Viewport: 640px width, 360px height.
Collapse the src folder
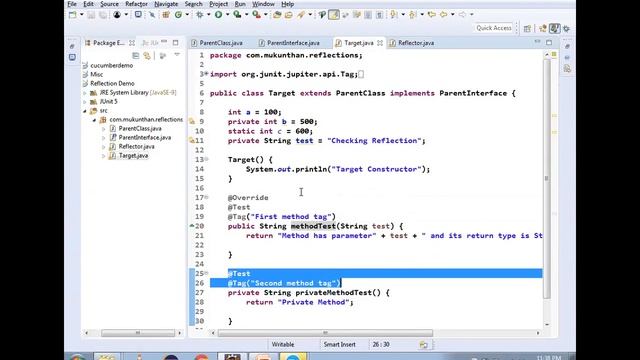pyautogui.click(x=85, y=111)
